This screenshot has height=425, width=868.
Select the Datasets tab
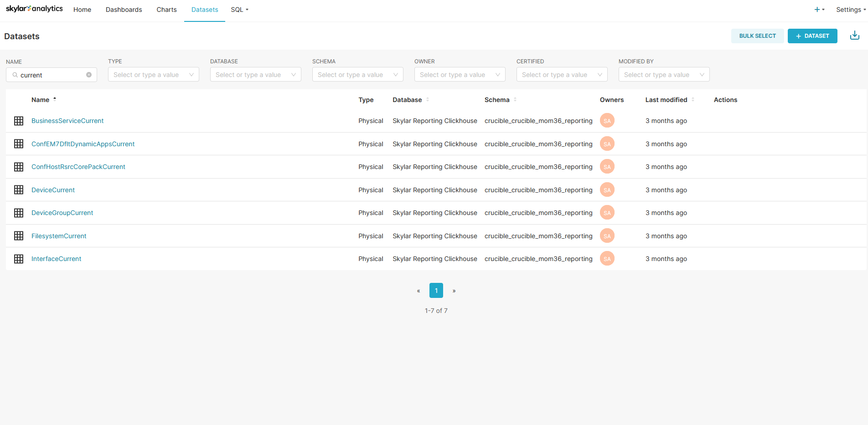click(205, 10)
